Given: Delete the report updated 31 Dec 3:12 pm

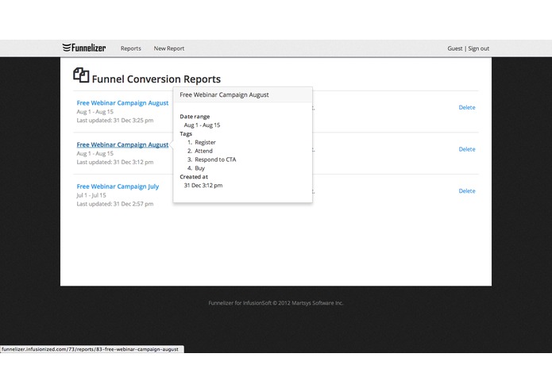Looking at the screenshot, I should [467, 149].
